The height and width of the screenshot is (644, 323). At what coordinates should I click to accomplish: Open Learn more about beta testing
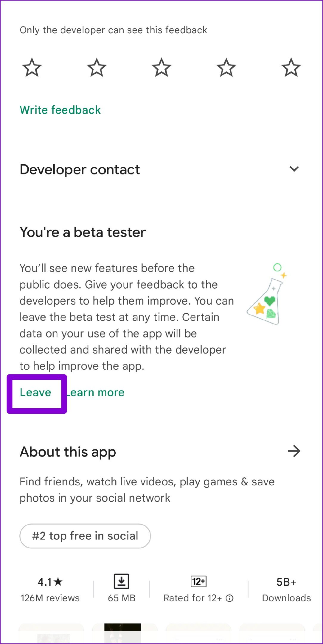coord(95,393)
